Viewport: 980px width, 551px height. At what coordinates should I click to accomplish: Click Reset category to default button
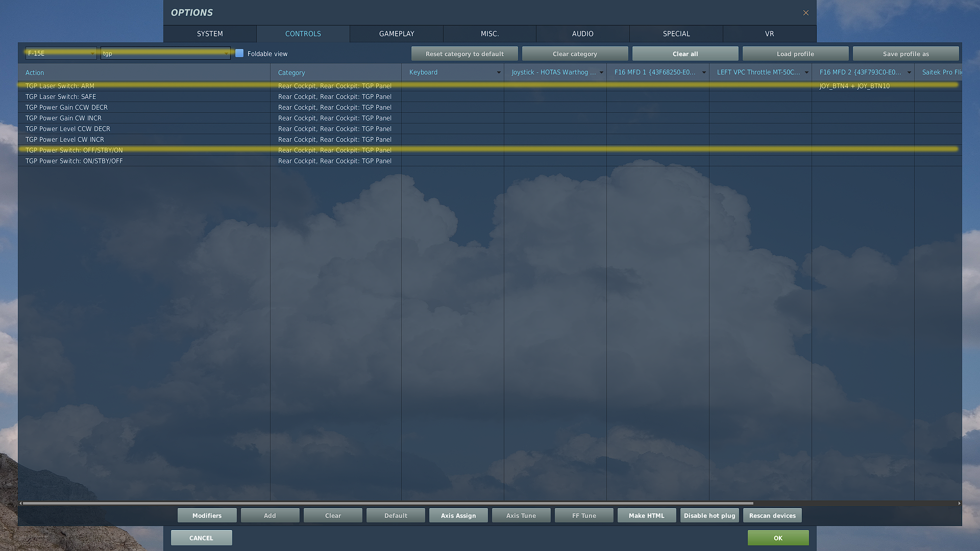point(464,54)
